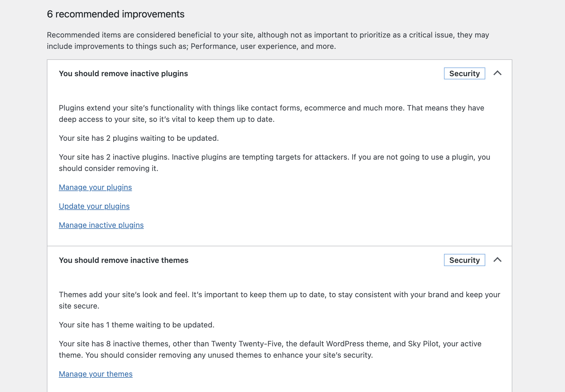This screenshot has height=392, width=565.
Task: Select the 'You should remove inactive plugins' heading
Action: pyautogui.click(x=123, y=74)
